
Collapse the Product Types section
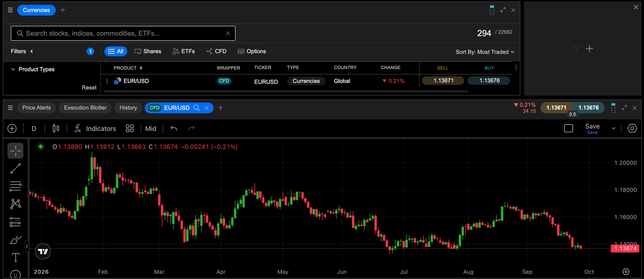13,69
